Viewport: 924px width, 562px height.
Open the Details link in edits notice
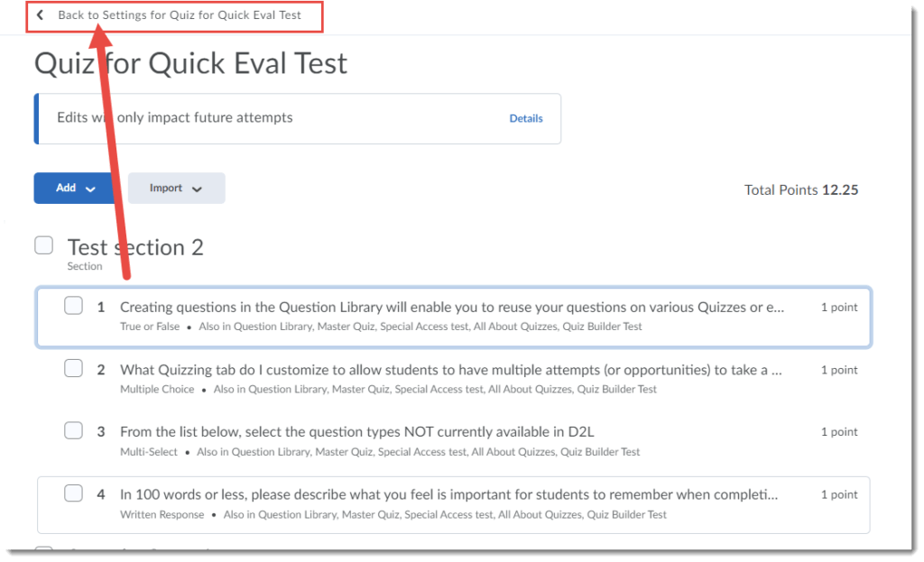(x=526, y=118)
